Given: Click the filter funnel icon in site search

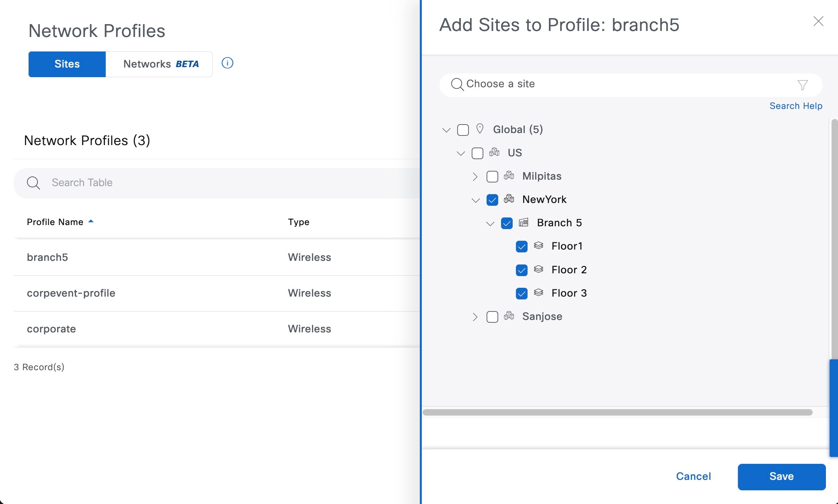Looking at the screenshot, I should point(802,85).
